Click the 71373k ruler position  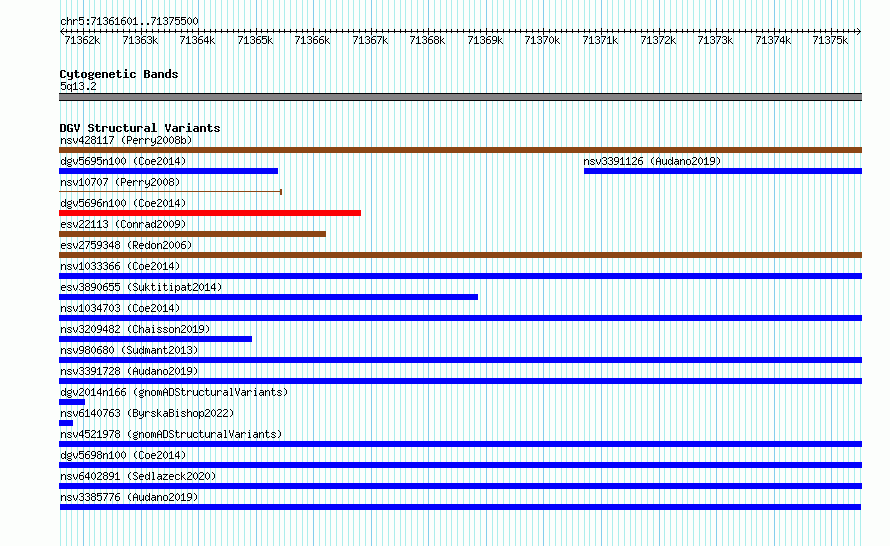point(716,40)
